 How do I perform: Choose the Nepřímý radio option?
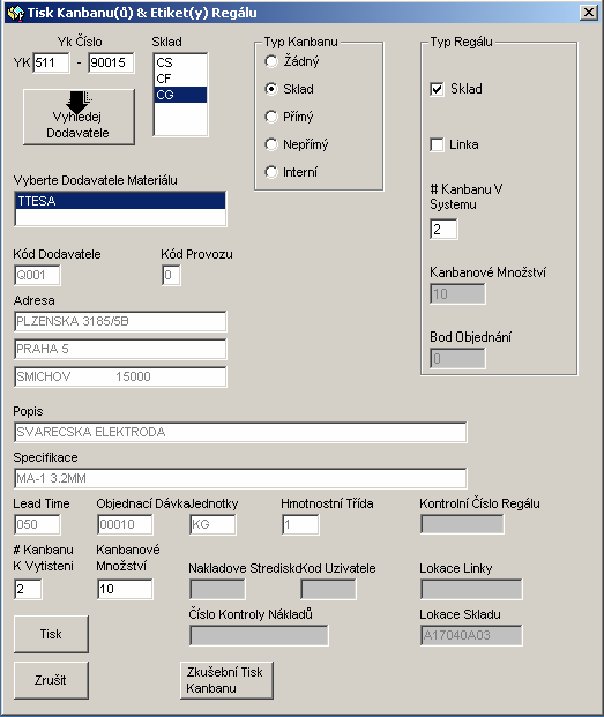pos(297,144)
